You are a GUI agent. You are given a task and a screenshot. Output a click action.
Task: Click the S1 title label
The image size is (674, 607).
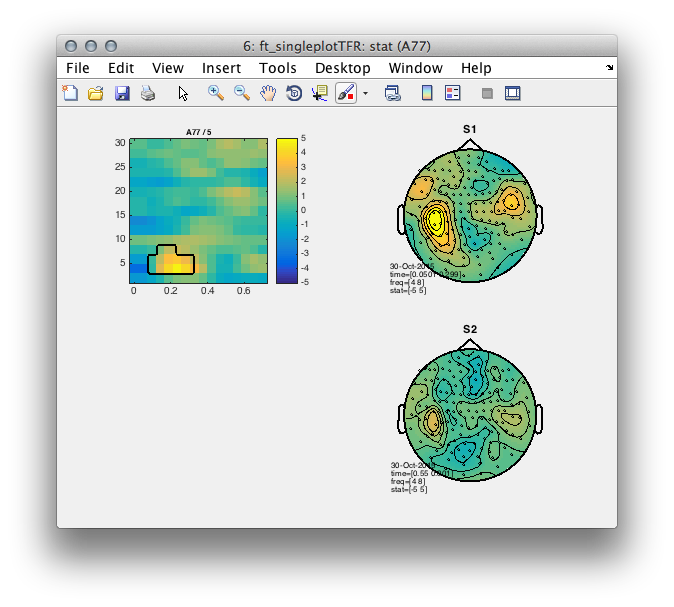click(470, 129)
